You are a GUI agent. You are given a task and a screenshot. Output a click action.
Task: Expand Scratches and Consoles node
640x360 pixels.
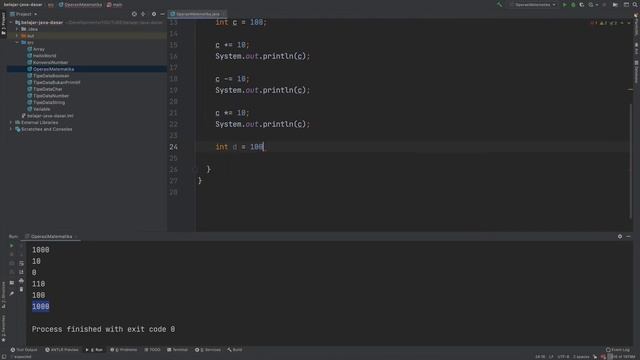pyautogui.click(x=11, y=129)
